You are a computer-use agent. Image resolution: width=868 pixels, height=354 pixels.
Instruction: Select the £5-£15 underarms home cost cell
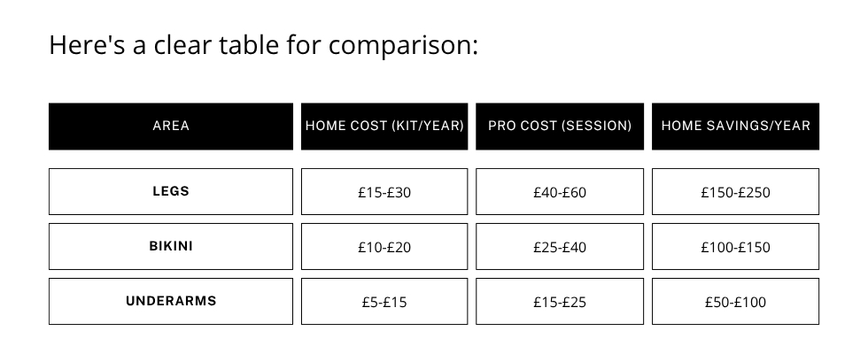(384, 302)
